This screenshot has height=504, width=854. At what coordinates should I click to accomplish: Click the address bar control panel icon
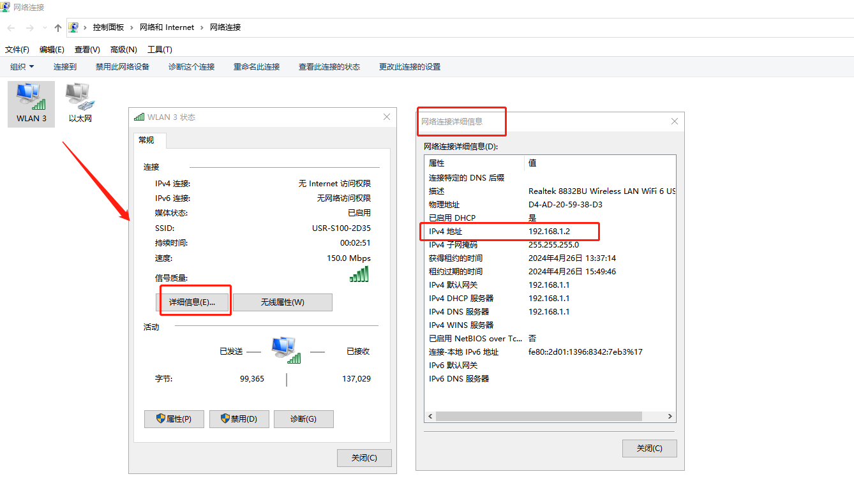(x=74, y=27)
